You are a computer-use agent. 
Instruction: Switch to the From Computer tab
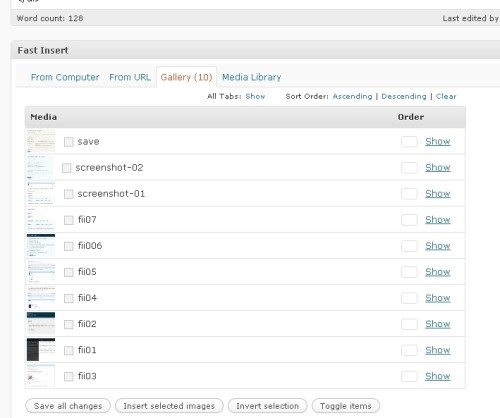click(x=65, y=77)
